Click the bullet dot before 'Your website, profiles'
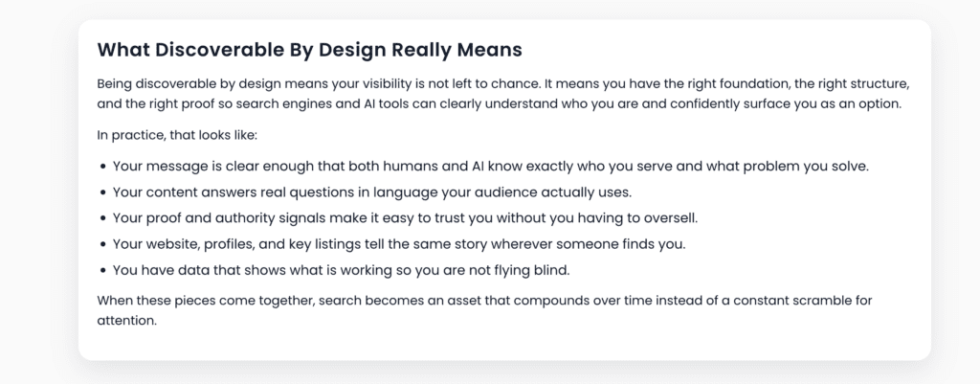 point(102,244)
